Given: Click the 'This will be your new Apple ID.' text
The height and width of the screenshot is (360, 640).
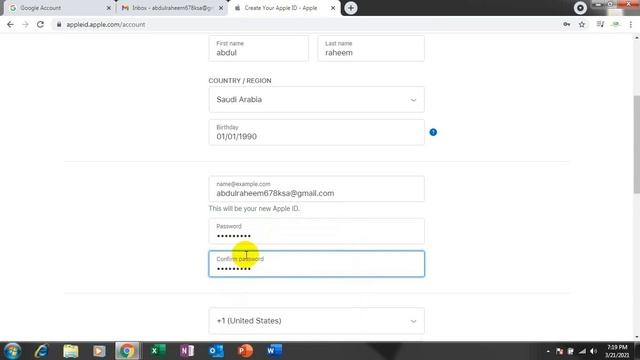Looking at the screenshot, I should coord(254,209).
